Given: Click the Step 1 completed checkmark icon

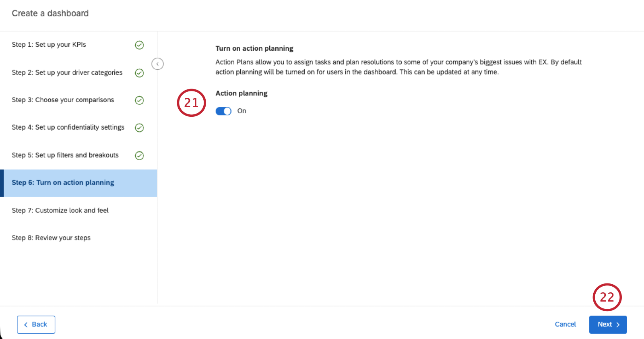Looking at the screenshot, I should tap(139, 45).
